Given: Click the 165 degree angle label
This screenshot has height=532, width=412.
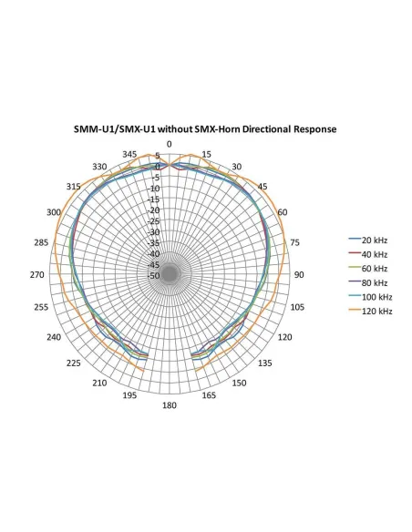Looking at the screenshot, I should (x=209, y=395).
